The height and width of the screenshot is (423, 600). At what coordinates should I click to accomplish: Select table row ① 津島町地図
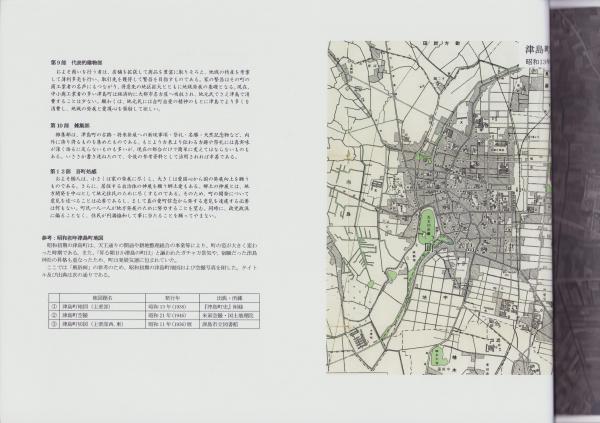[x=154, y=307]
